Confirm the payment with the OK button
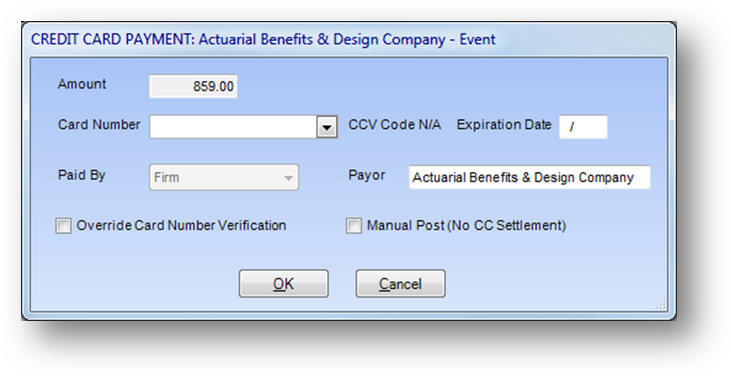 click(283, 283)
